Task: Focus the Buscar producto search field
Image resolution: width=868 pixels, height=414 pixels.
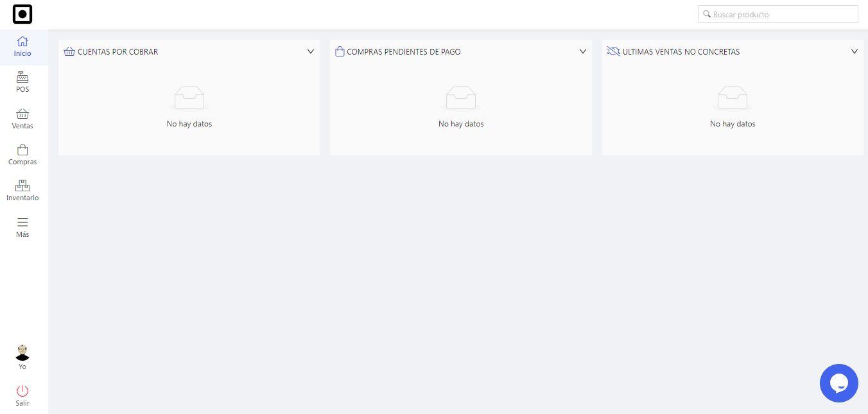Action: (x=778, y=14)
